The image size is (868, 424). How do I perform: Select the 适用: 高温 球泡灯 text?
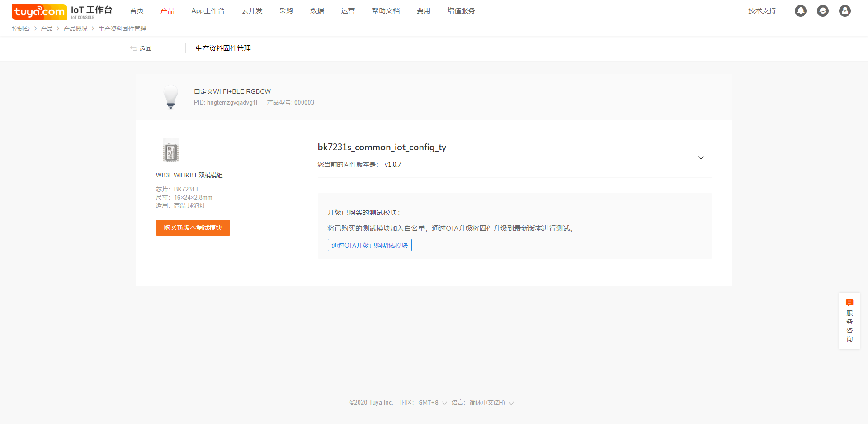pyautogui.click(x=180, y=206)
